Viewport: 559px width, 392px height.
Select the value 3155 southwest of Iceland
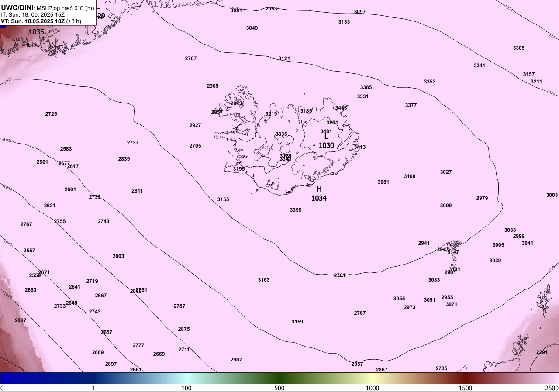(x=223, y=199)
